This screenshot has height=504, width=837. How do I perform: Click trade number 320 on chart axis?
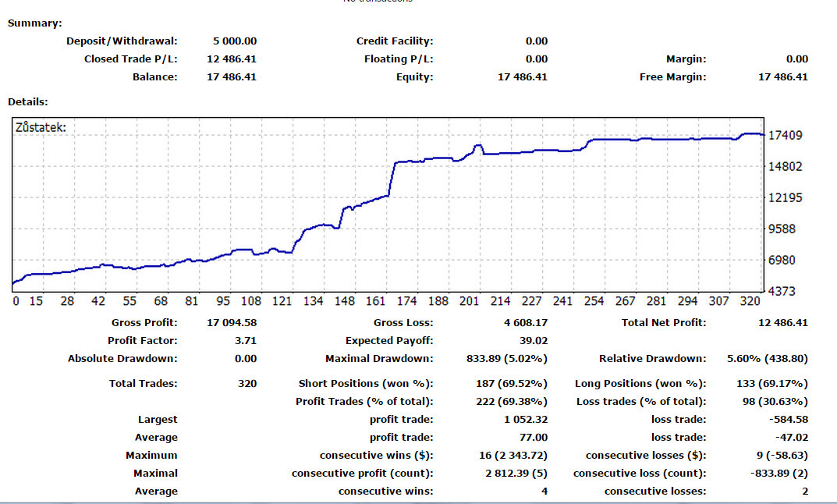750,301
